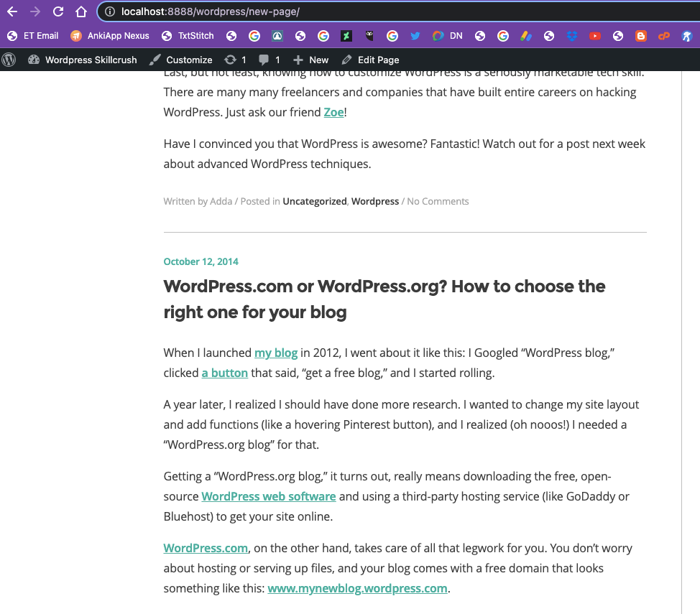
Task: Open the globe bookmark right after DN
Action: 480,36
